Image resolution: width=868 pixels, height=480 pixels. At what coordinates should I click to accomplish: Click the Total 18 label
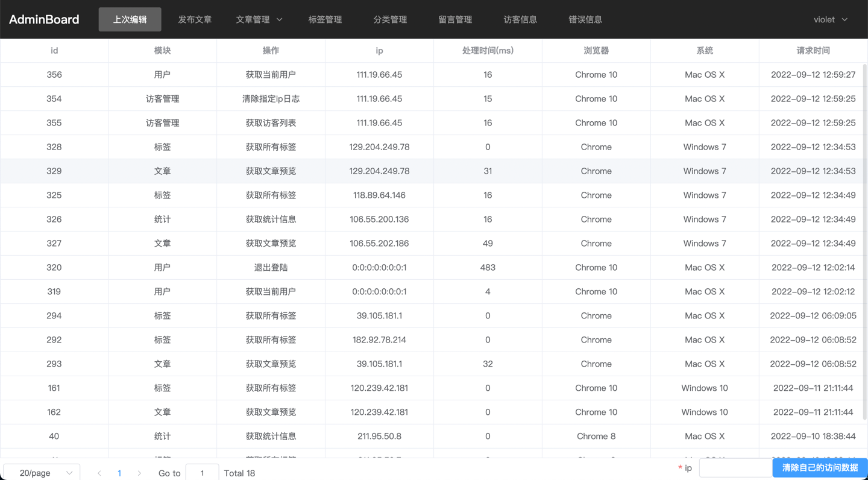click(239, 473)
